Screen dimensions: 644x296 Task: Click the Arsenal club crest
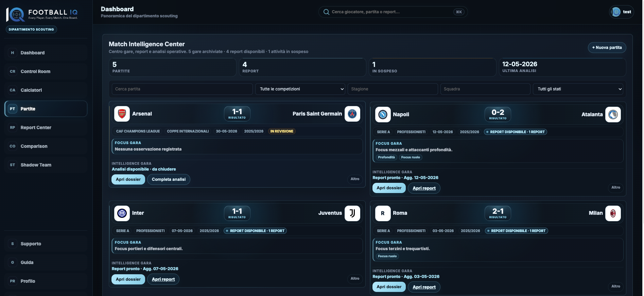(x=122, y=114)
